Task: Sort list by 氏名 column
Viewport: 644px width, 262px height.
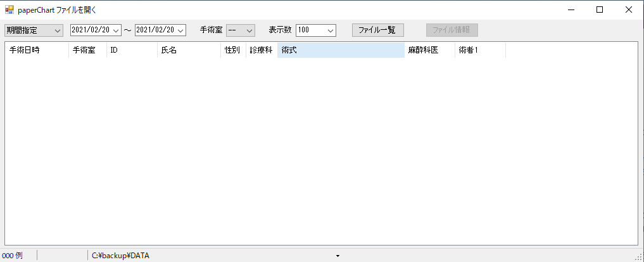Action: point(189,50)
